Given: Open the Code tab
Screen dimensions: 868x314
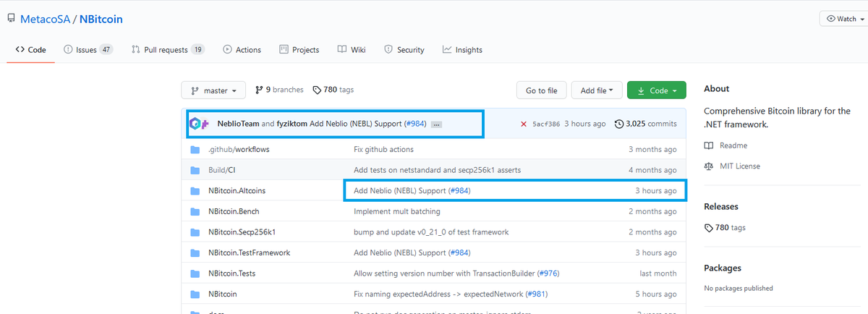Looking at the screenshot, I should point(30,50).
